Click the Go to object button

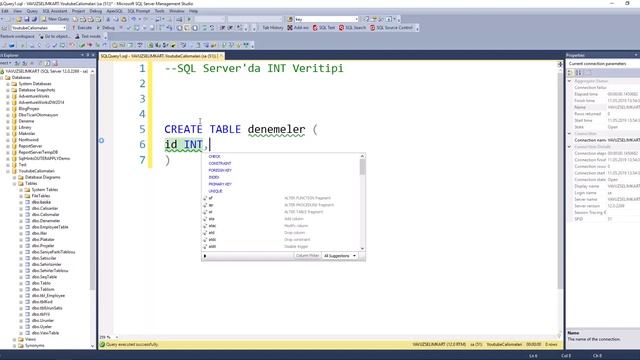[x=54, y=36]
